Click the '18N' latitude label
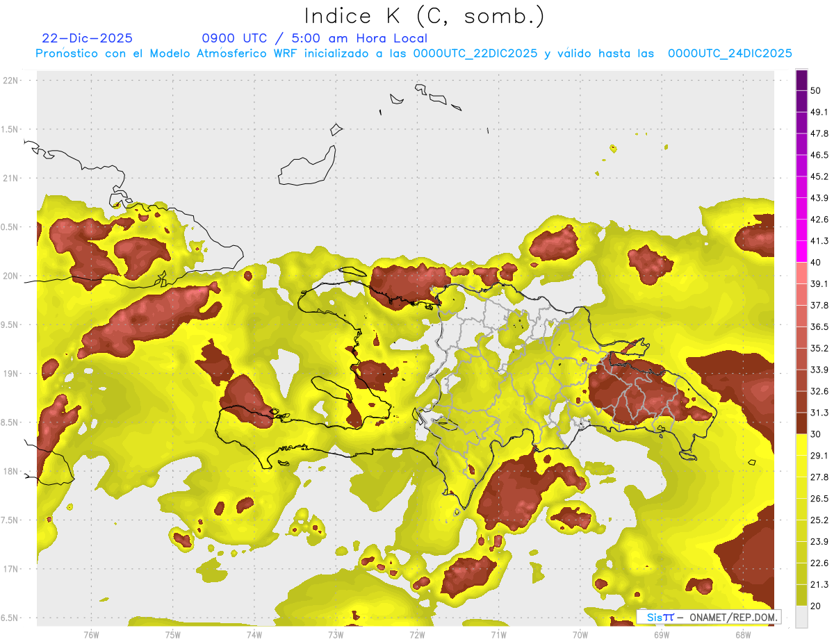The height and width of the screenshot is (644, 834). pos(11,471)
